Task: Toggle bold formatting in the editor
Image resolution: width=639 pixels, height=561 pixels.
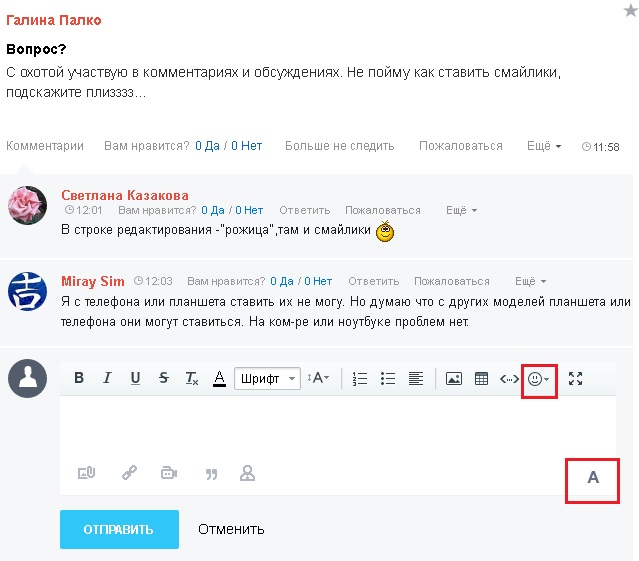Action: pos(79,378)
